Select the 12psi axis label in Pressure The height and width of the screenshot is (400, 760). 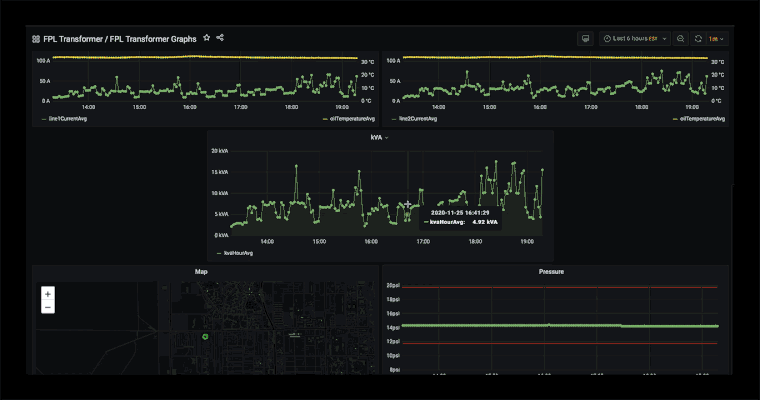pos(393,342)
